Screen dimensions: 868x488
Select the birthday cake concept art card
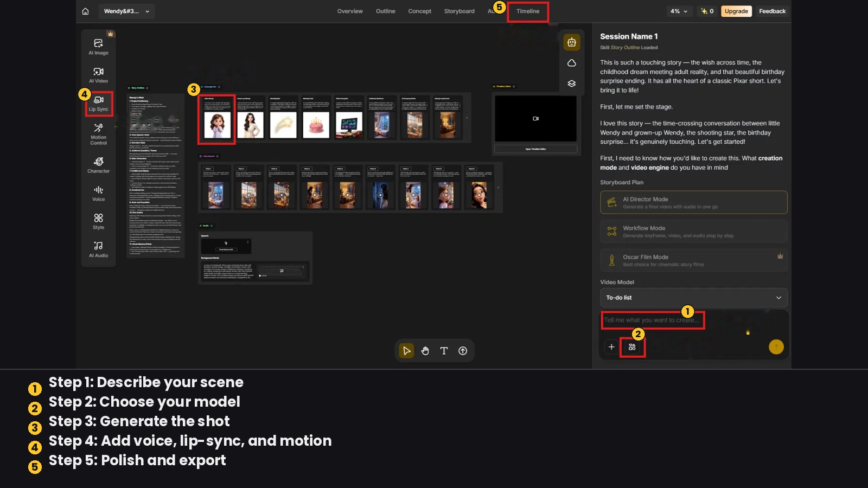316,119
